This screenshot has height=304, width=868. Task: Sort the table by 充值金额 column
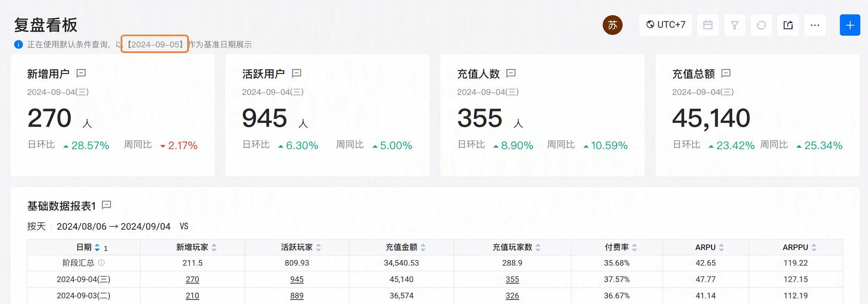tap(423, 247)
